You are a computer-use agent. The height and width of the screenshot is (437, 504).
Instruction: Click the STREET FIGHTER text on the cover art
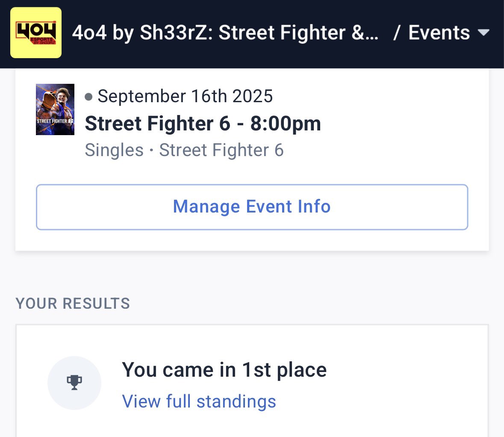point(52,121)
